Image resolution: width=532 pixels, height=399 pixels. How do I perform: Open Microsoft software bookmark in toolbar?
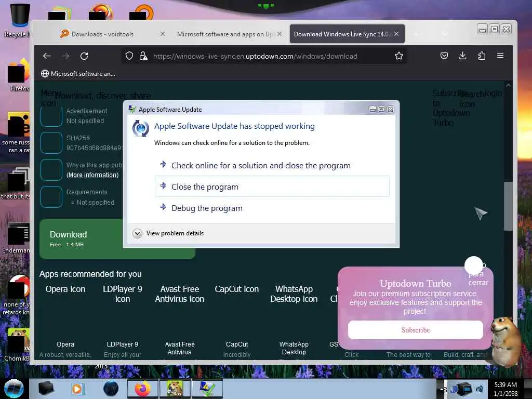(78, 74)
